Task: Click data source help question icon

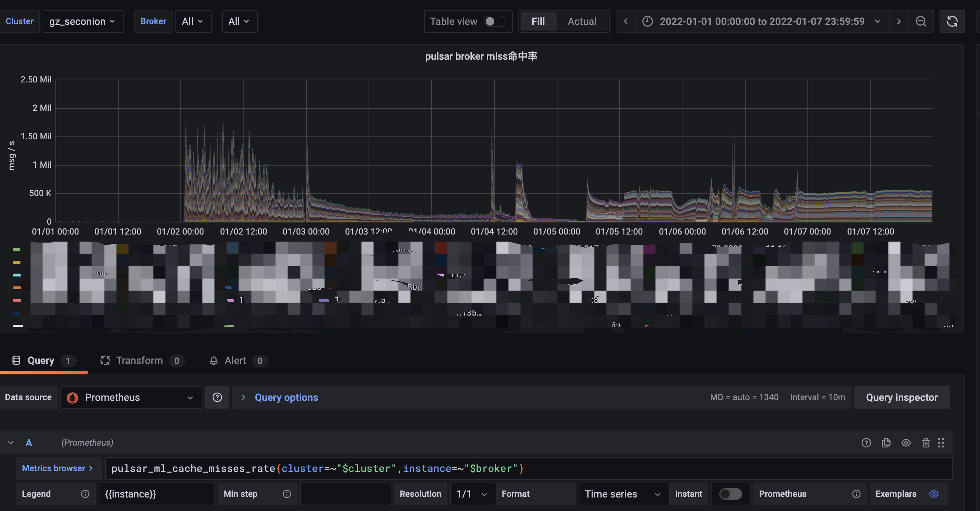Action: click(217, 397)
